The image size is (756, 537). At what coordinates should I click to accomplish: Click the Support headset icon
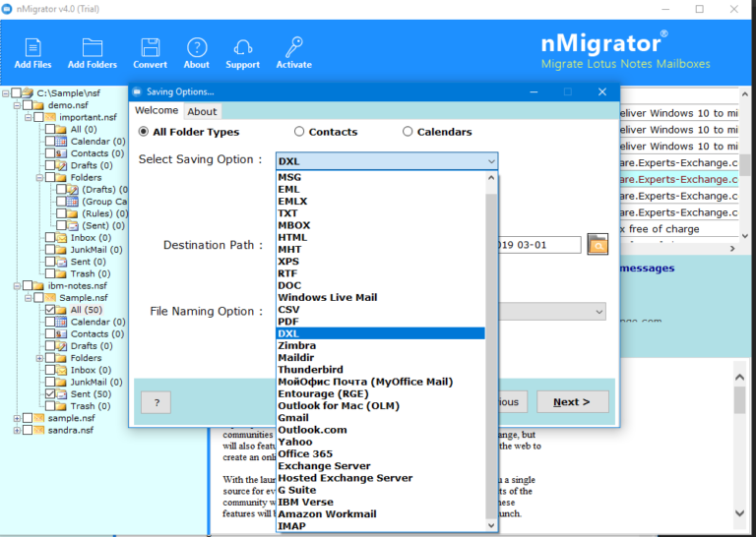click(242, 47)
